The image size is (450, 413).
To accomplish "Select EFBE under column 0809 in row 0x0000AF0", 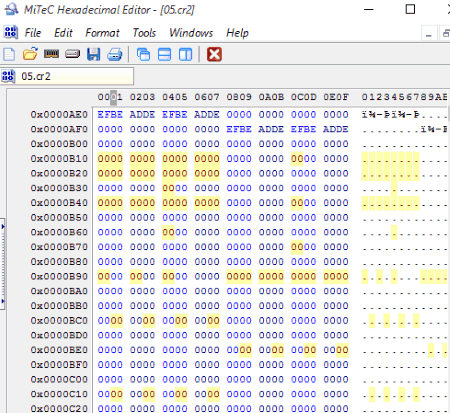I will [239, 129].
